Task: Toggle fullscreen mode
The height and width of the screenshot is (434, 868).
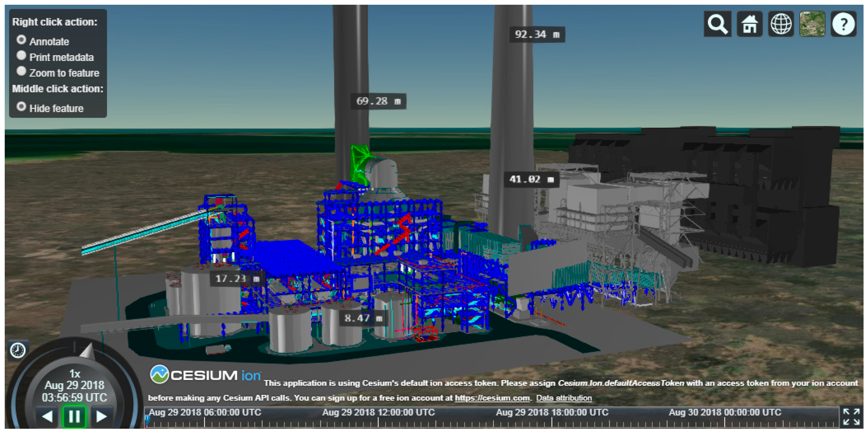Action: click(851, 417)
